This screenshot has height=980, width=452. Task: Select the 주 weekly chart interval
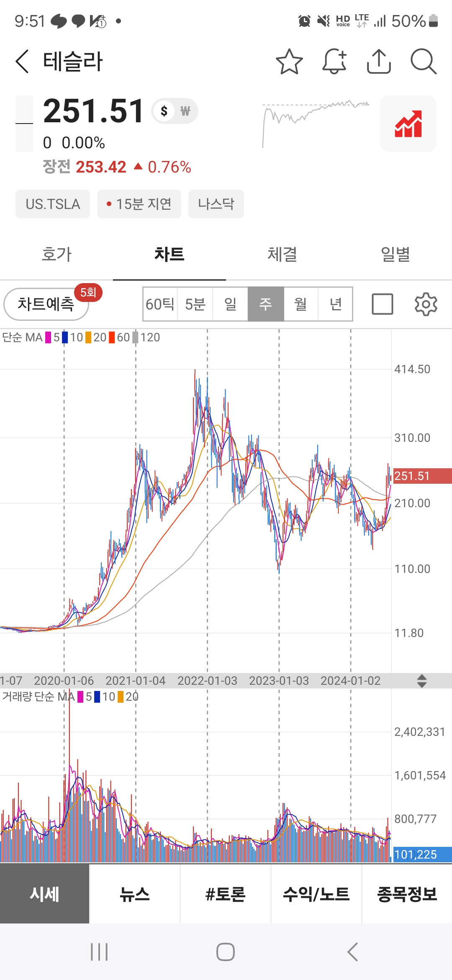(x=266, y=304)
